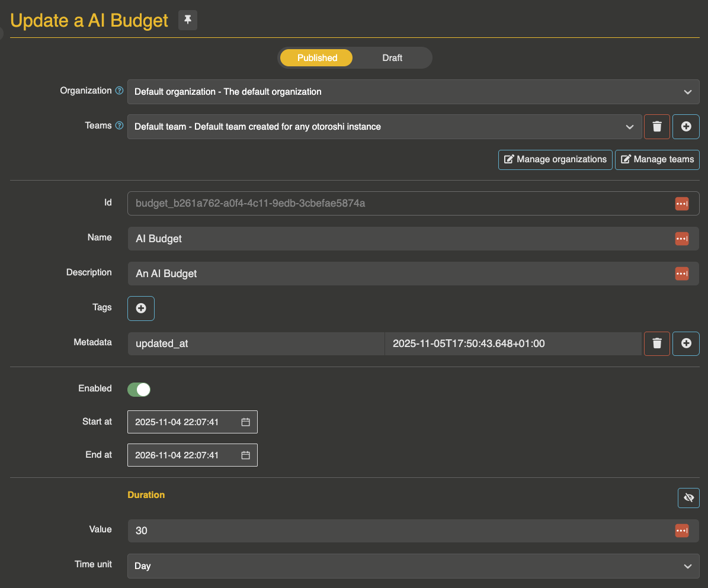The image size is (708, 588).
Task: Expand the Teams dropdown
Action: [x=384, y=127]
